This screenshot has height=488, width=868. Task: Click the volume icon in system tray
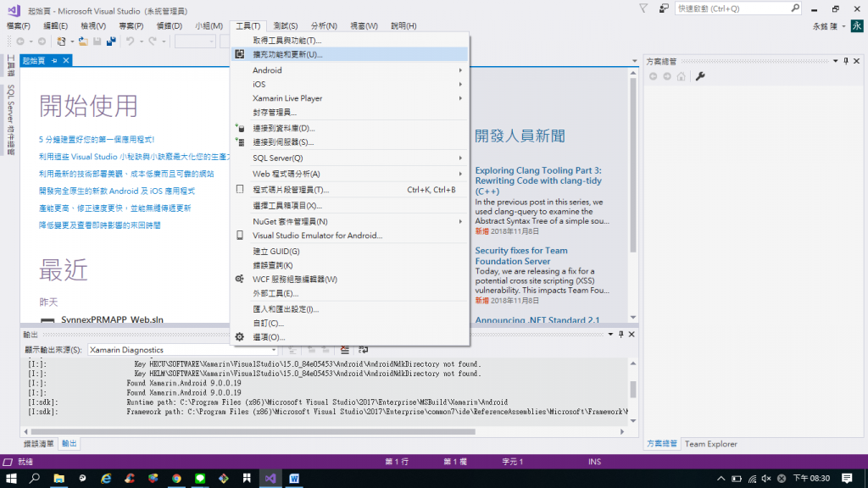click(766, 478)
